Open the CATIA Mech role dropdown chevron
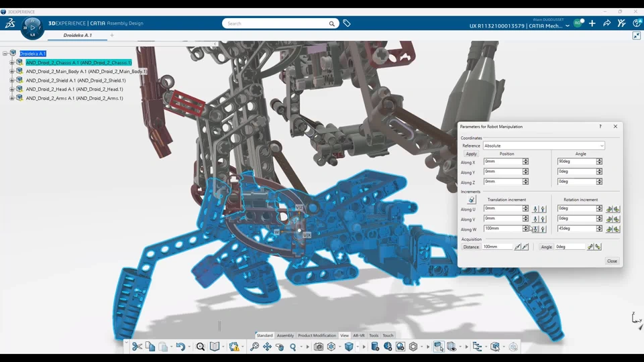This screenshot has width=644, height=362. (568, 26)
